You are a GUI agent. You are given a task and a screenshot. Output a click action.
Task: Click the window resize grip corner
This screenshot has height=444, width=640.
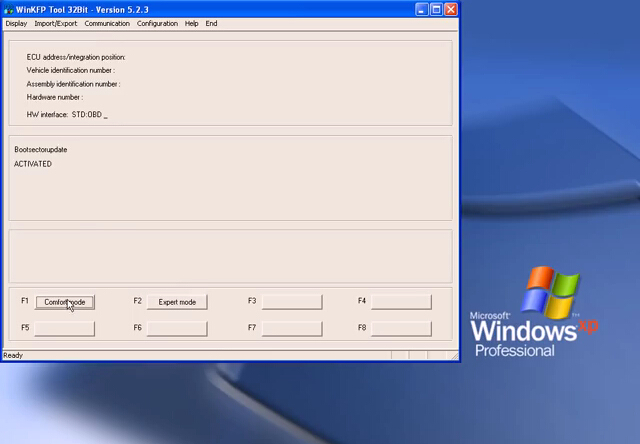[454, 356]
